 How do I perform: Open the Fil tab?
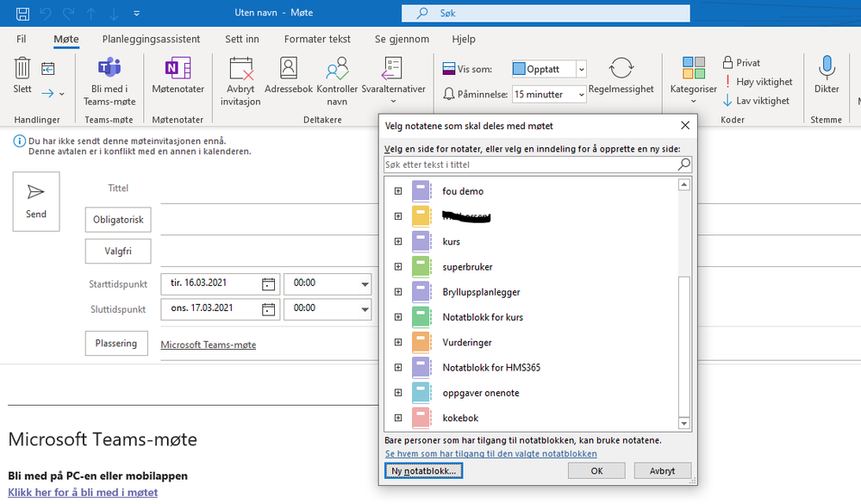(x=21, y=39)
